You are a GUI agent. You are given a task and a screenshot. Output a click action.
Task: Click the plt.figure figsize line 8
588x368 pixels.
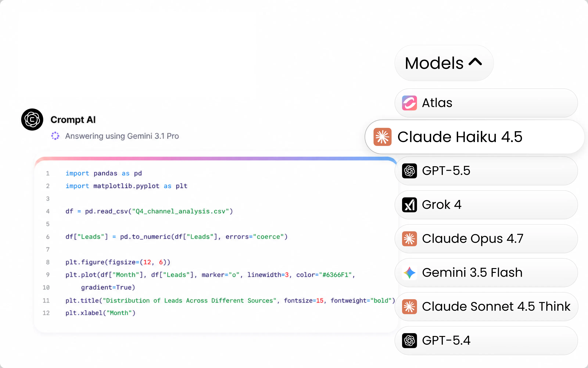point(118,262)
